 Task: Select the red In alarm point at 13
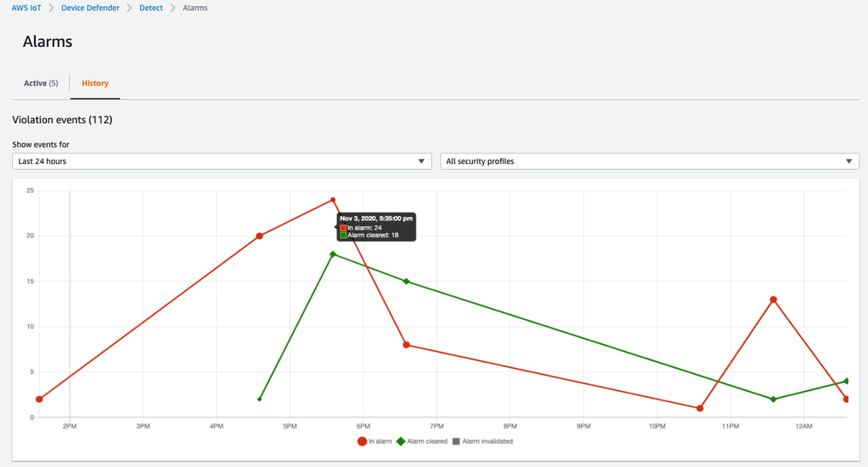[x=773, y=300]
